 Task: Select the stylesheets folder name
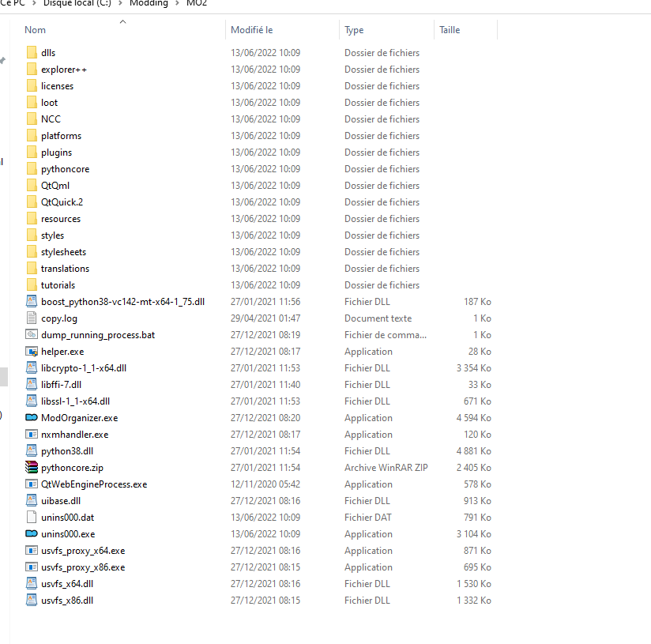click(x=63, y=252)
